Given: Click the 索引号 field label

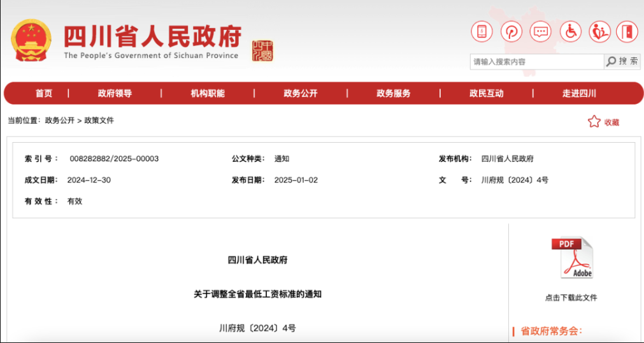Looking at the screenshot, I should pos(41,159).
